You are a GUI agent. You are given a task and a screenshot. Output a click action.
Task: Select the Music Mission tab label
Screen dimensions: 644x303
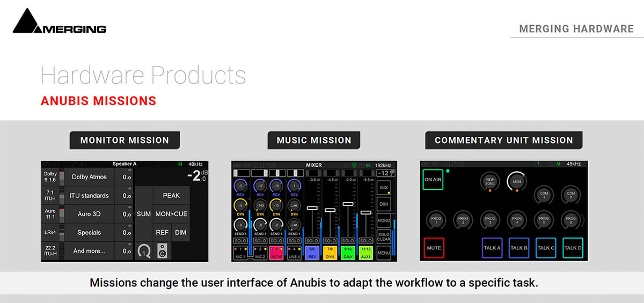314,141
